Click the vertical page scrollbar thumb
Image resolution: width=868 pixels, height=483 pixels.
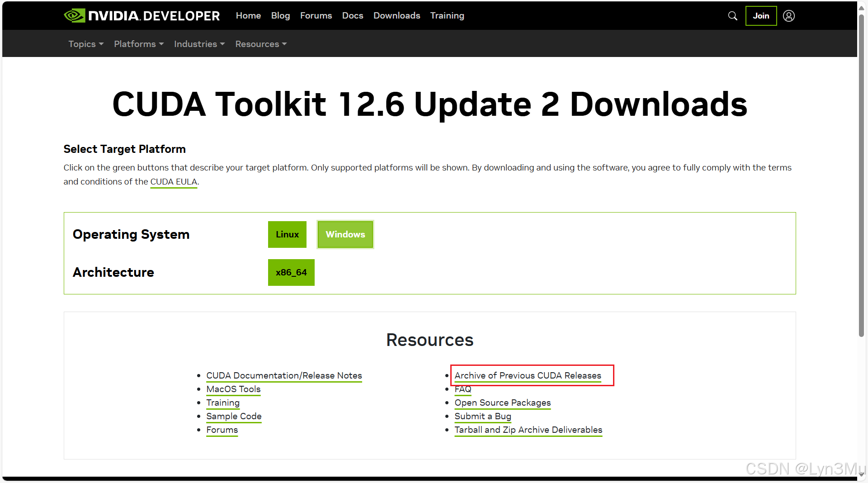861,176
